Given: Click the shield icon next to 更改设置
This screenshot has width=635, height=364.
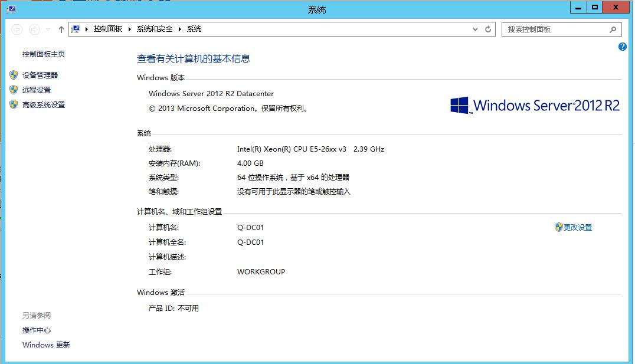Looking at the screenshot, I should pyautogui.click(x=559, y=227).
